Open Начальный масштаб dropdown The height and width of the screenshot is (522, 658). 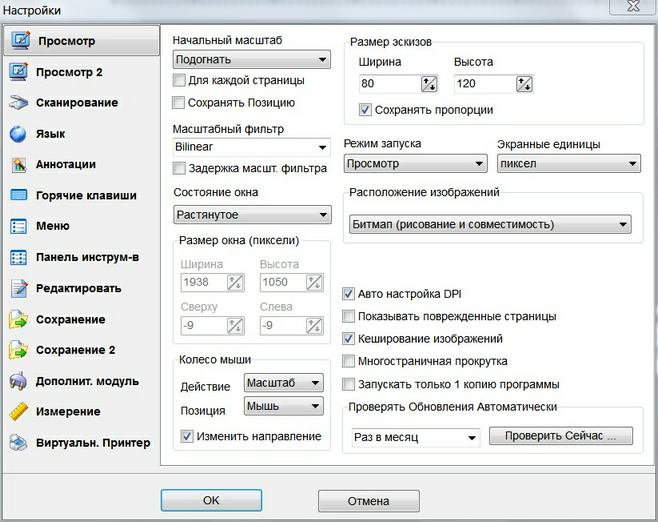click(x=251, y=59)
